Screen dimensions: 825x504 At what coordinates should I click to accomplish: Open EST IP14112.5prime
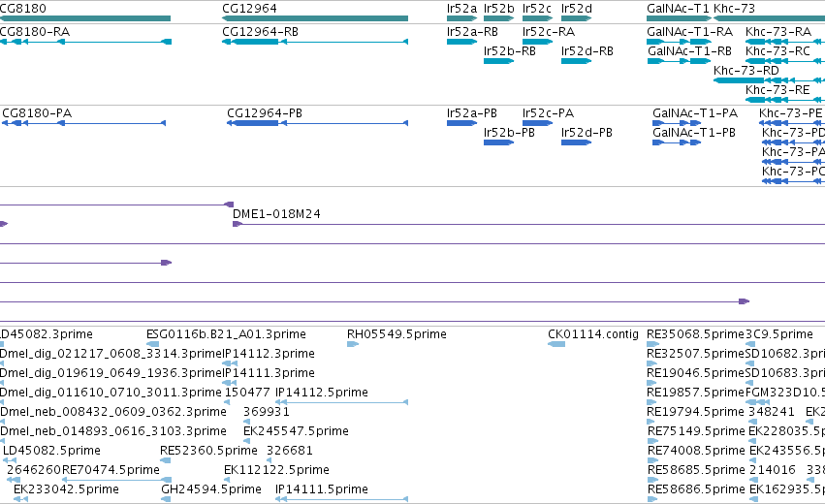pos(341,402)
